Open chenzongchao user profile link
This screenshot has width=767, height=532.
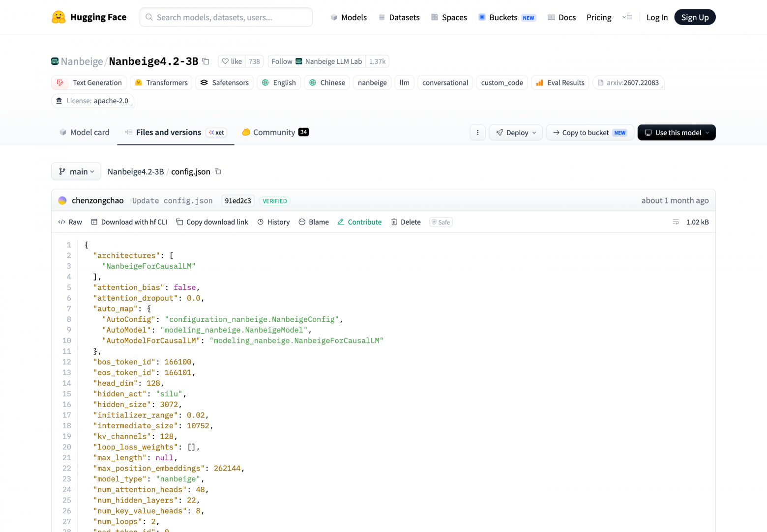click(x=98, y=200)
